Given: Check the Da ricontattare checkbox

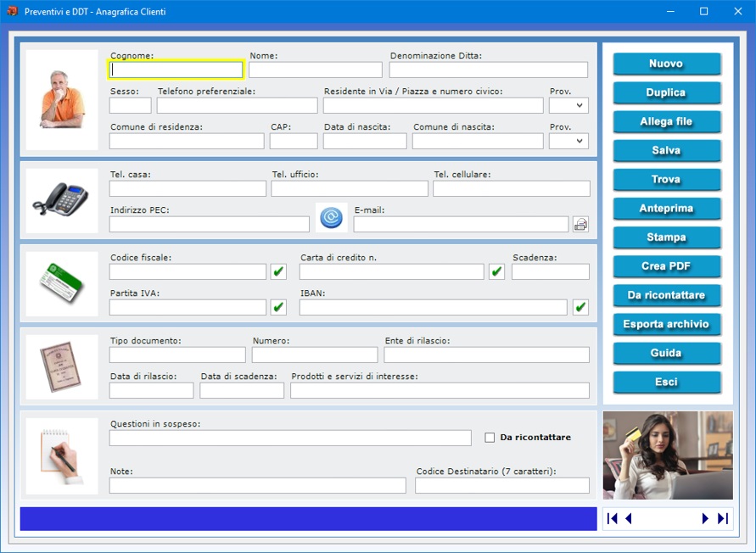Looking at the screenshot, I should coord(490,438).
